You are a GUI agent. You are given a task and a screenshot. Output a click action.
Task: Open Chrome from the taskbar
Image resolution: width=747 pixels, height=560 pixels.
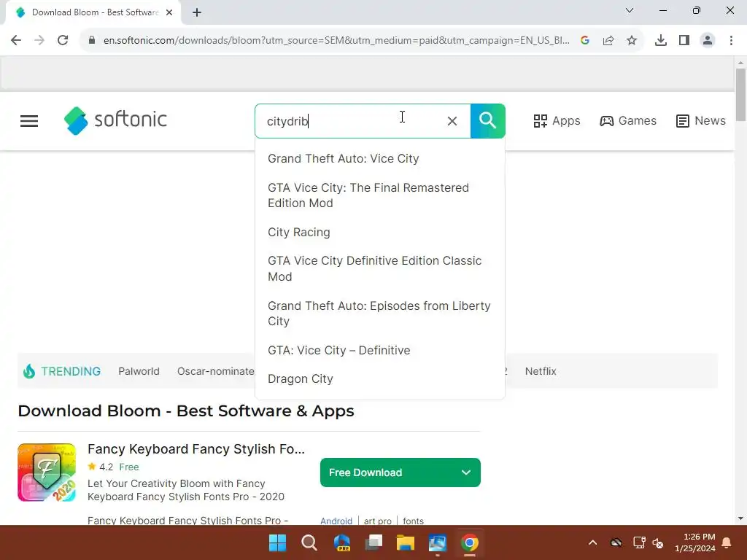coord(469,542)
